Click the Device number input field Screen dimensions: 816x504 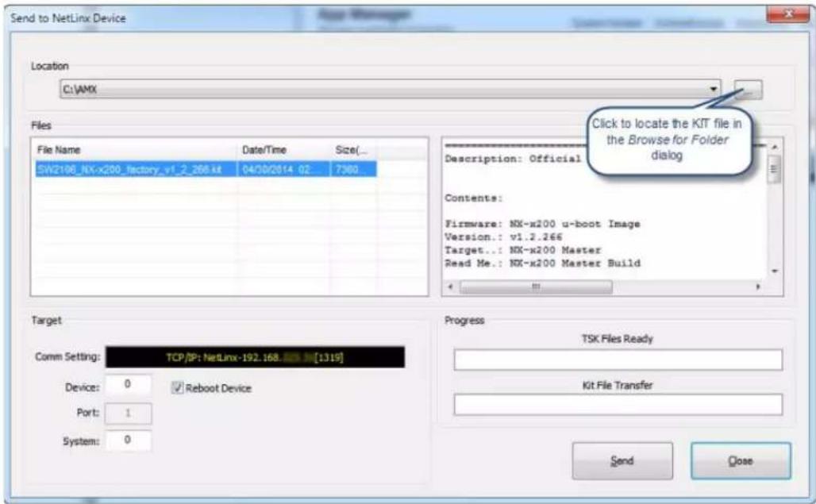pyautogui.click(x=128, y=386)
